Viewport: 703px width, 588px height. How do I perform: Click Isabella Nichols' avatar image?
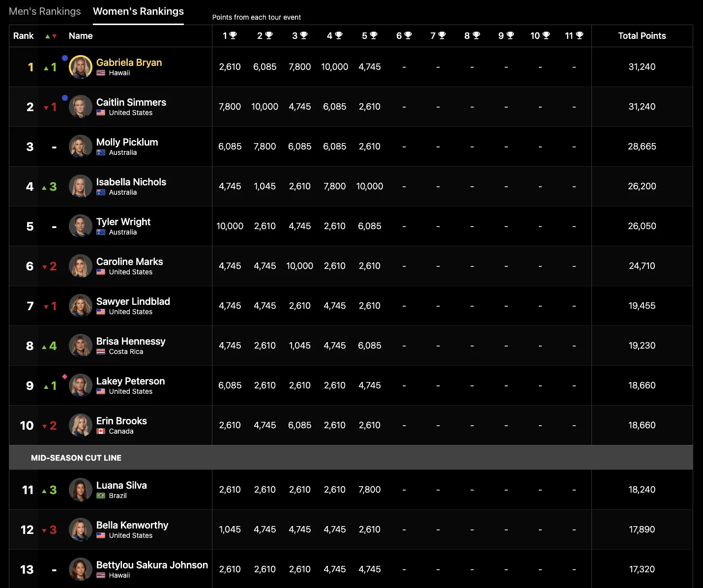(81, 186)
